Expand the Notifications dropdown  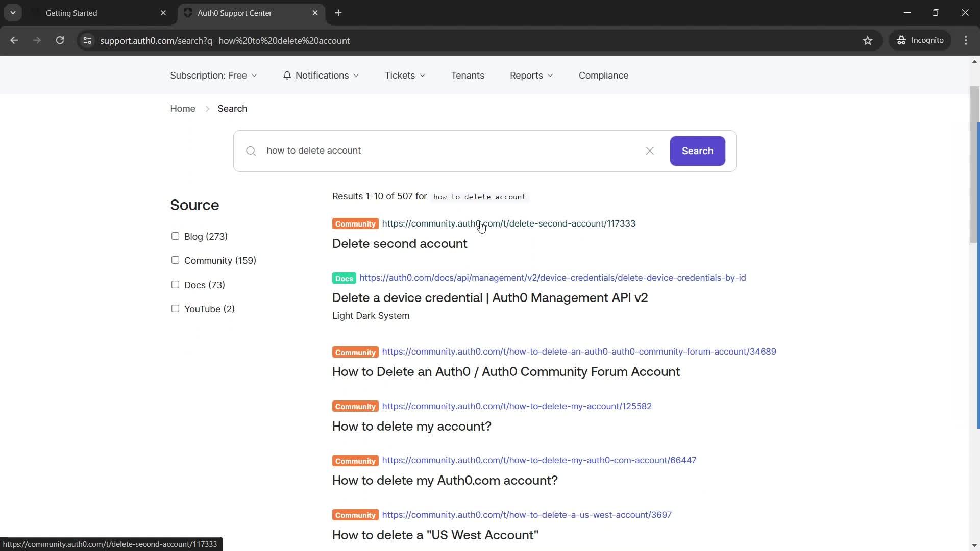[321, 76]
